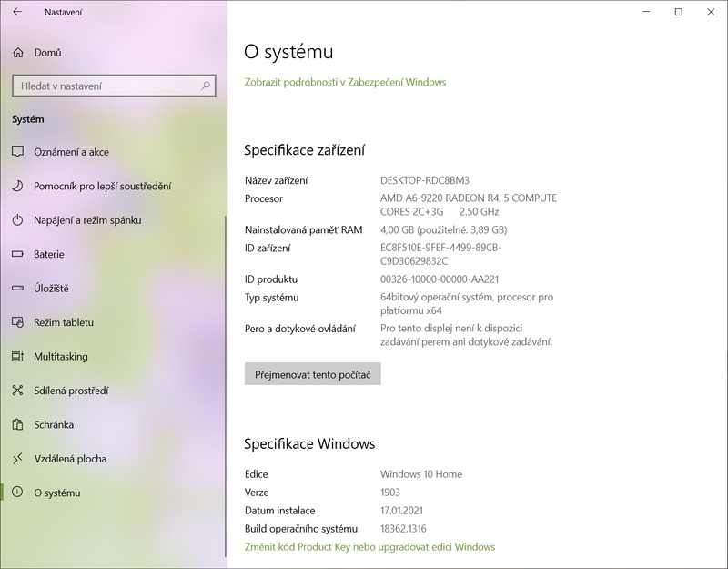The height and width of the screenshot is (569, 728).
Task: Click the Vzdálená plocha icon
Action: click(17, 459)
